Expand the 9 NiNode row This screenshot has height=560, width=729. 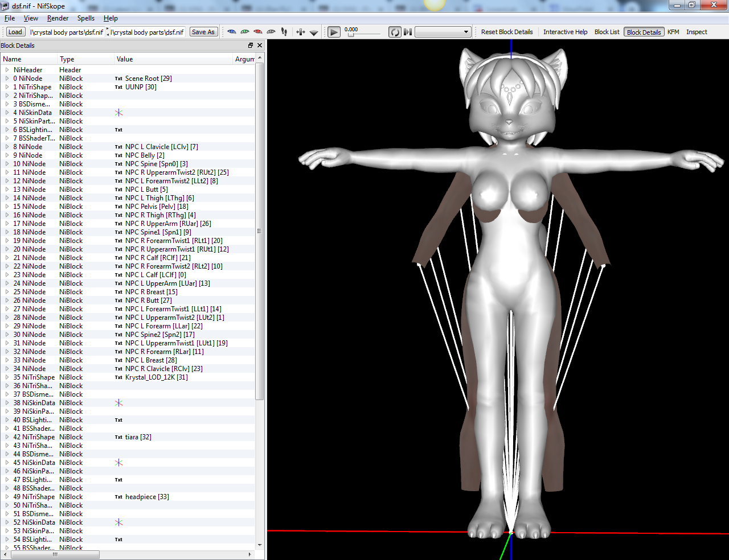(7, 155)
